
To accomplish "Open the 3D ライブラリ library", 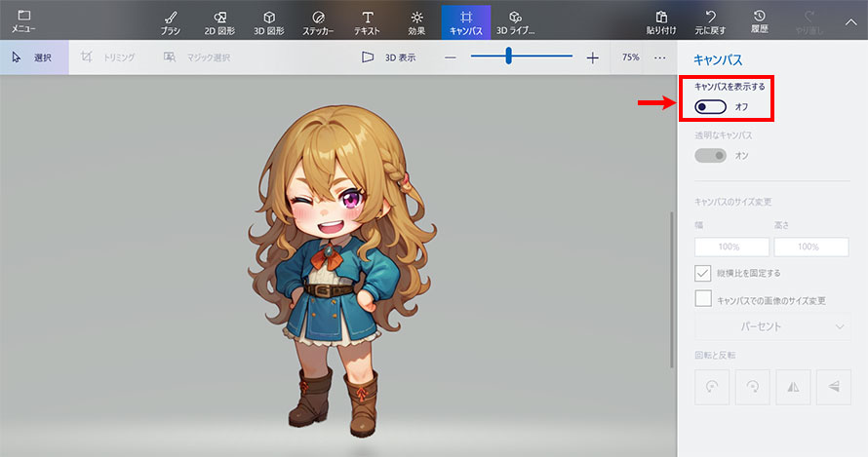I will (x=515, y=22).
